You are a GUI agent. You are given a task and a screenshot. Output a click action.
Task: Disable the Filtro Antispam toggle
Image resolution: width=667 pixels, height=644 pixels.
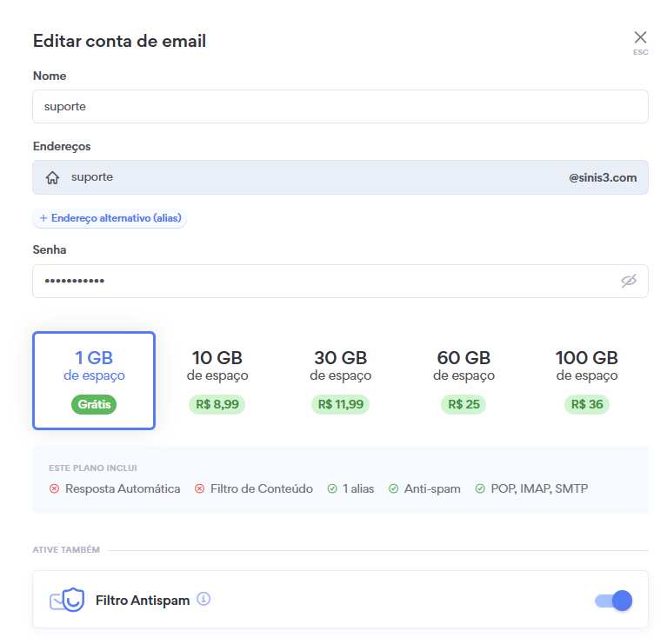click(613, 600)
